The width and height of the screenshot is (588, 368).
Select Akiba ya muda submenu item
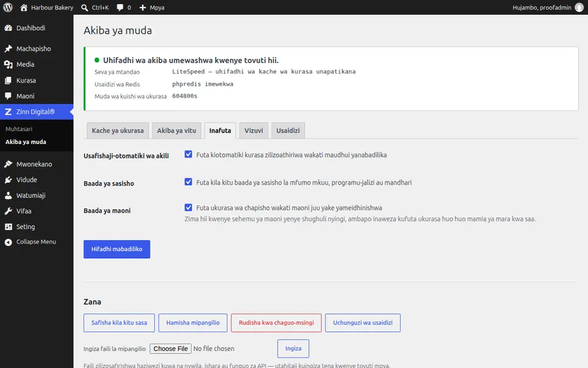click(x=26, y=142)
